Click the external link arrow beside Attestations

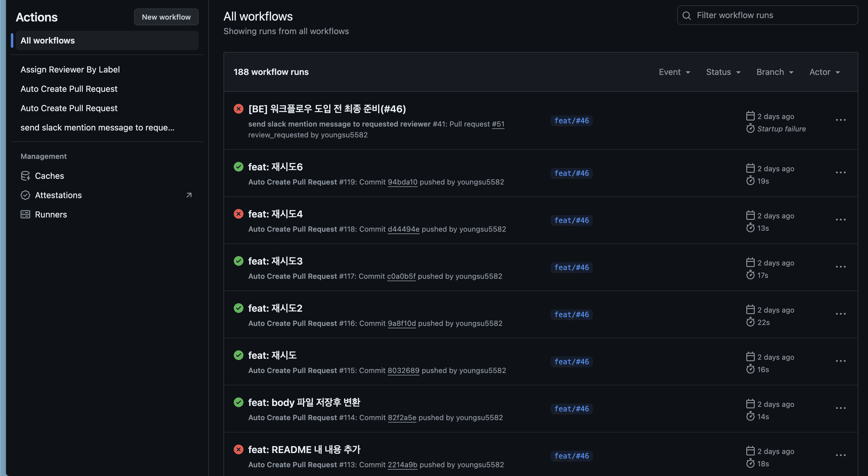click(x=189, y=195)
